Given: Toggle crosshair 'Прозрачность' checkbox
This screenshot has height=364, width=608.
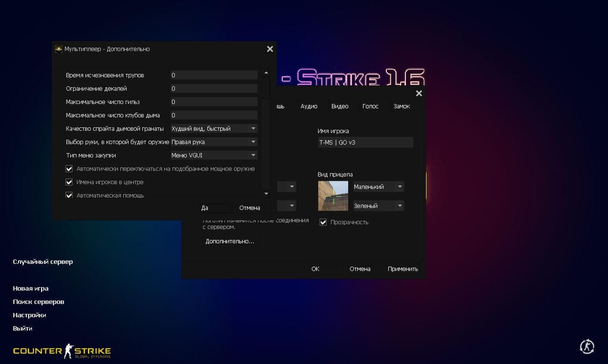Looking at the screenshot, I should click(323, 222).
